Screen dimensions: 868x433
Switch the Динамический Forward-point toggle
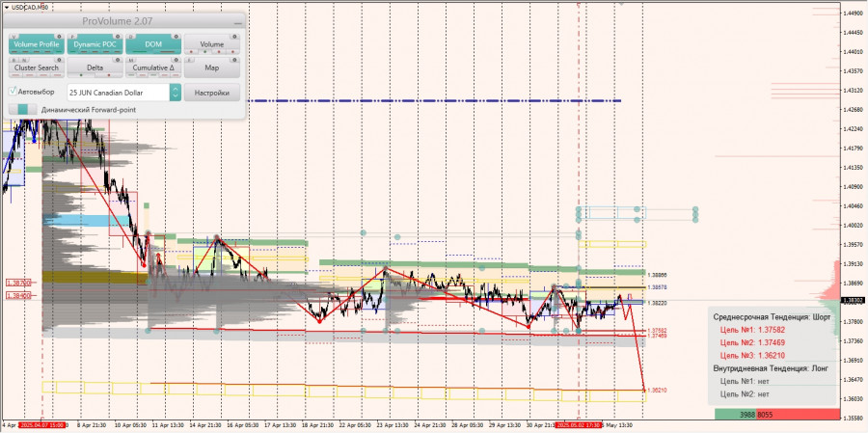tap(23, 110)
